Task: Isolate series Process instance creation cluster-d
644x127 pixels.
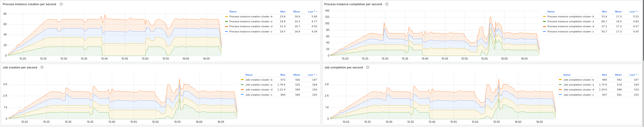Action: point(251,26)
